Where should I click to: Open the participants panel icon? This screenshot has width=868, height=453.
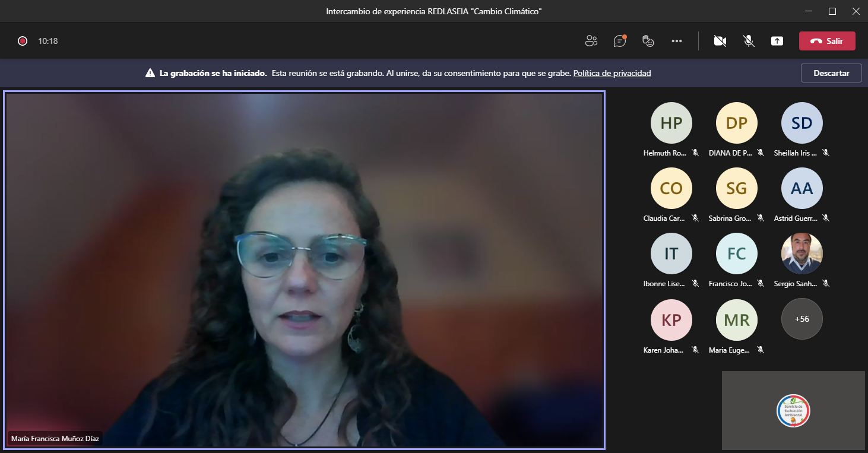pos(591,41)
